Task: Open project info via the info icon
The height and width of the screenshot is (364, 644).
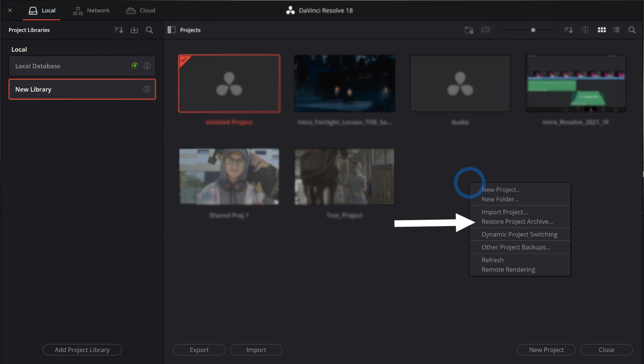Action: click(585, 30)
